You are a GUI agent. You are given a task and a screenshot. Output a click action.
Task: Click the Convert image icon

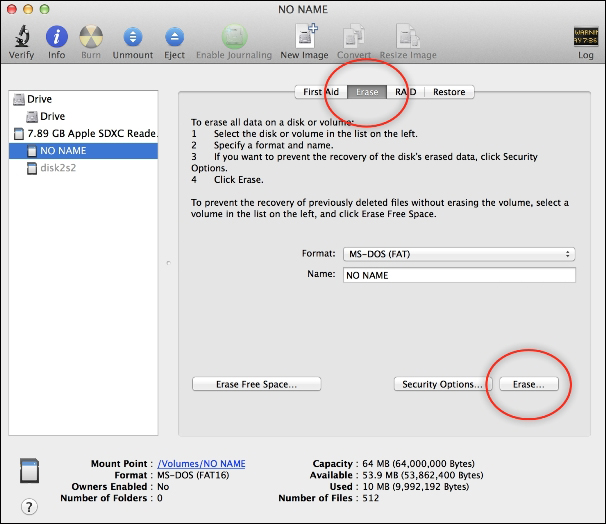click(x=354, y=37)
